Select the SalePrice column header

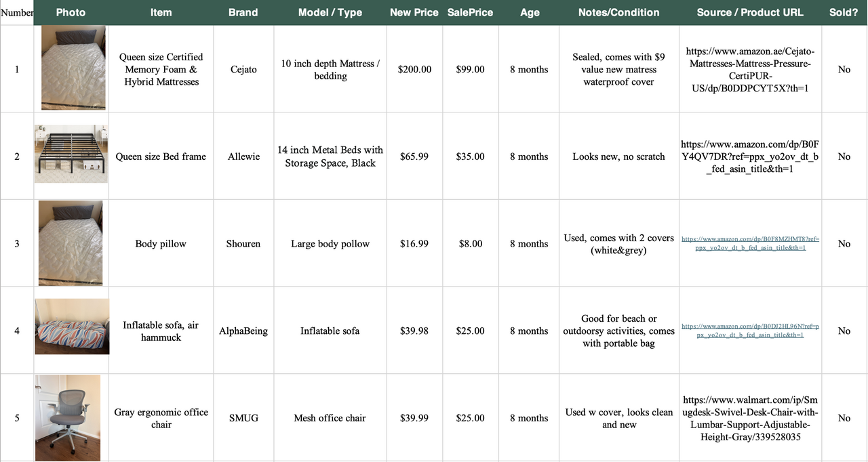point(470,12)
